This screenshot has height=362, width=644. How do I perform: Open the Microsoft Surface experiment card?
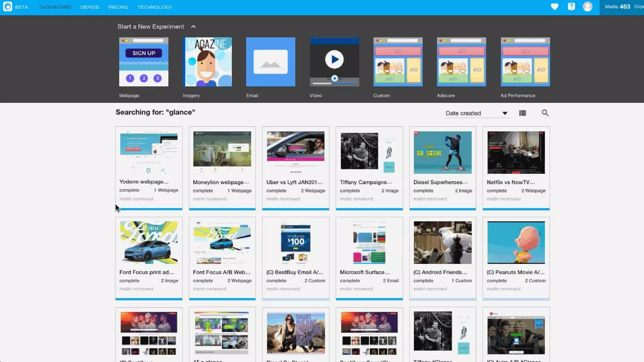369,258
